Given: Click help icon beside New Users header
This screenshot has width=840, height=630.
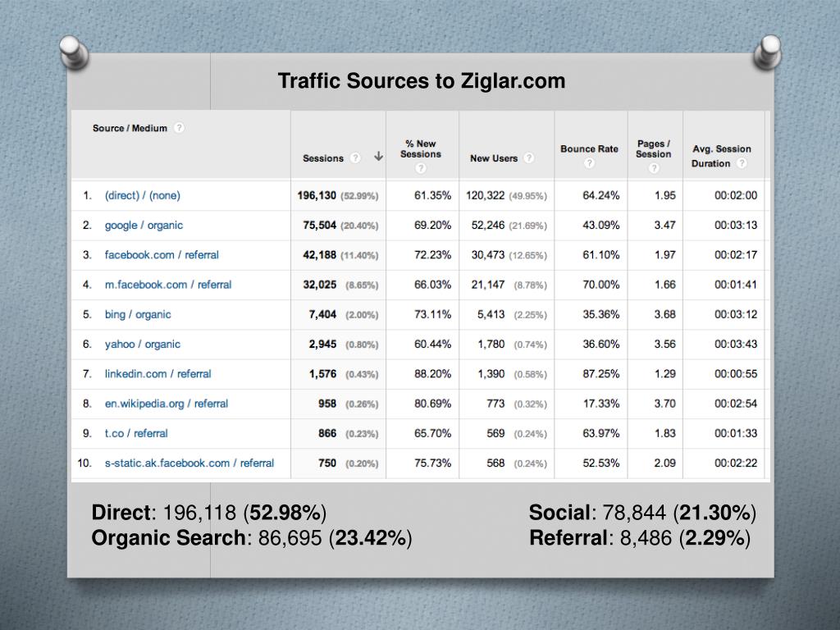Looking at the screenshot, I should click(529, 158).
